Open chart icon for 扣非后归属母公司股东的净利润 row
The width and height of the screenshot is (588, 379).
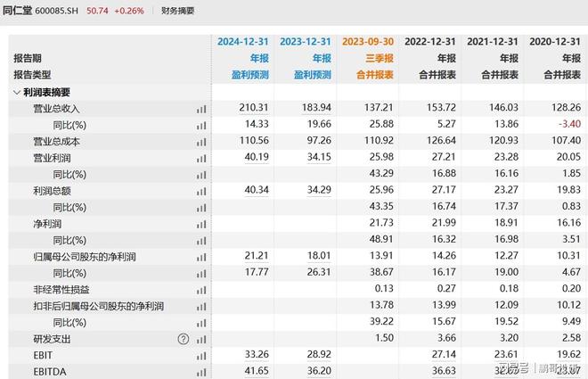201,307
